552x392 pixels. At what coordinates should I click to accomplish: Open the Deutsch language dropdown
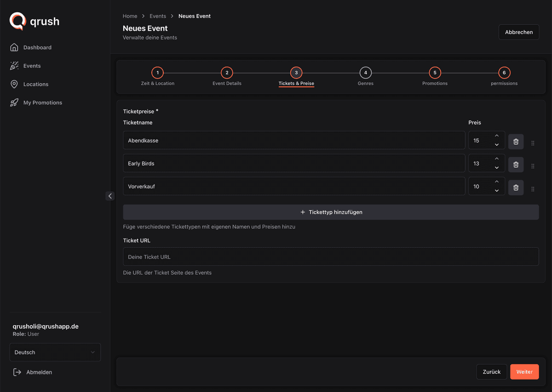[x=55, y=352]
